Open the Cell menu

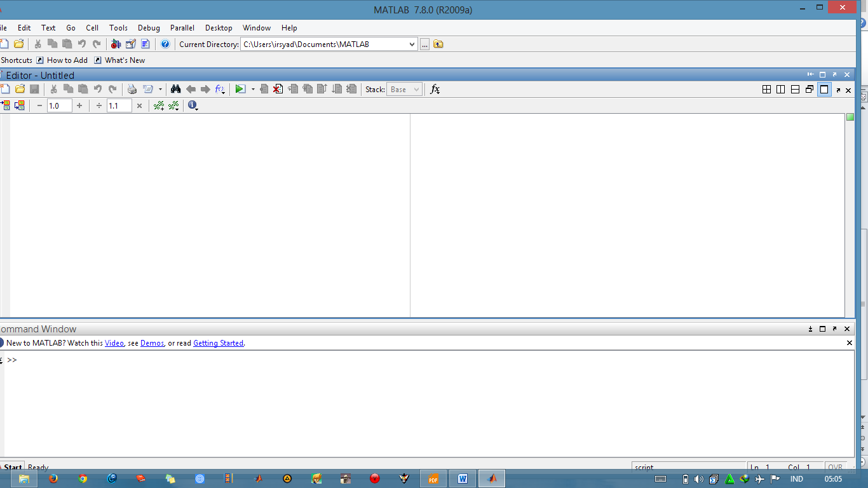pyautogui.click(x=92, y=28)
